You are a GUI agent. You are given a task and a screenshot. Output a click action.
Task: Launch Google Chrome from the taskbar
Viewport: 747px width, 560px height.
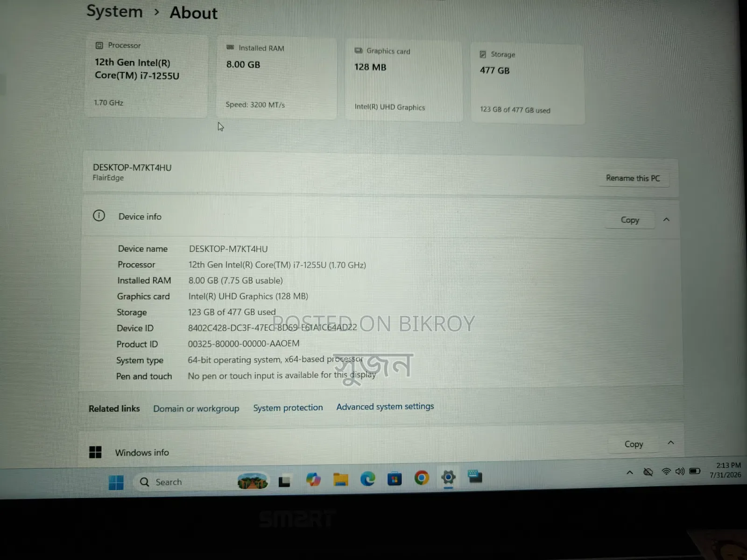tap(422, 478)
